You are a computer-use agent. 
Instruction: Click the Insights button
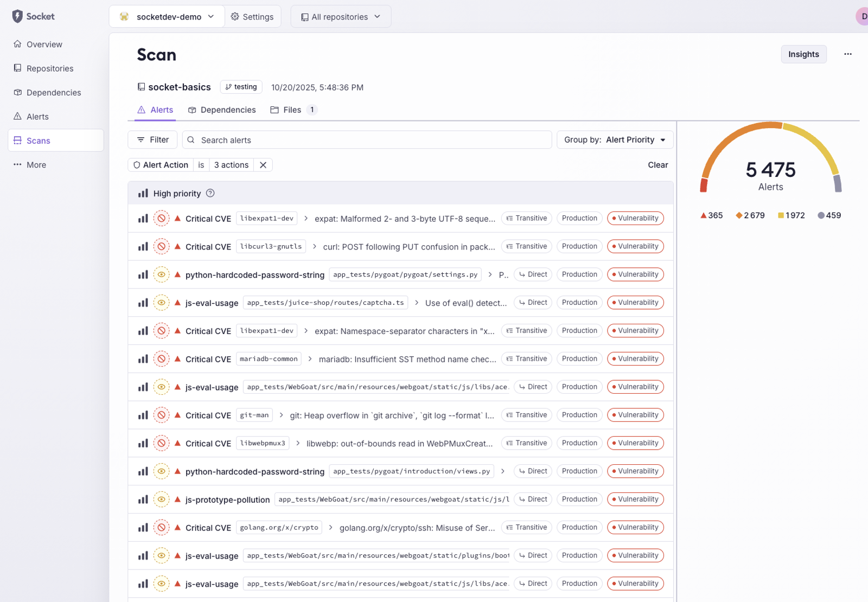coord(803,54)
